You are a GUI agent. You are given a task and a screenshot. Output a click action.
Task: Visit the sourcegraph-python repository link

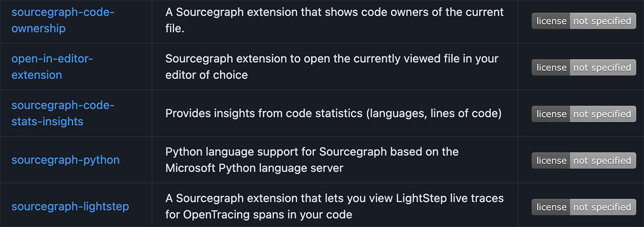(65, 160)
